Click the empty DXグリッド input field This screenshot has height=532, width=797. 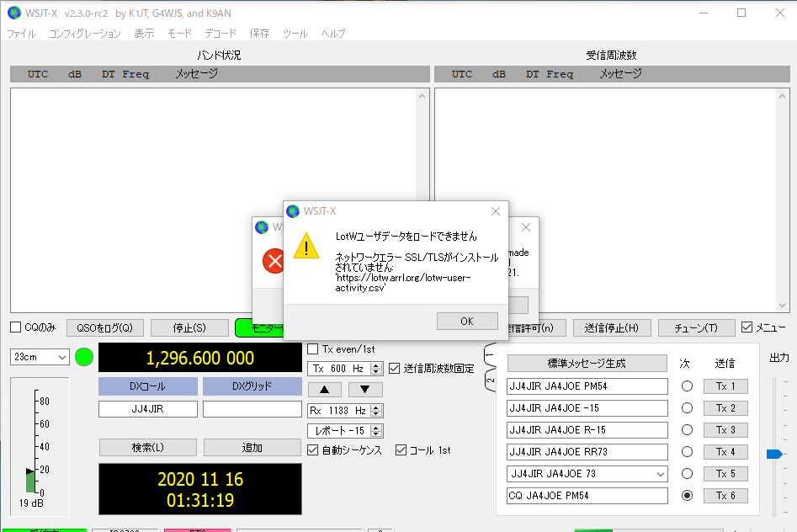(x=252, y=409)
